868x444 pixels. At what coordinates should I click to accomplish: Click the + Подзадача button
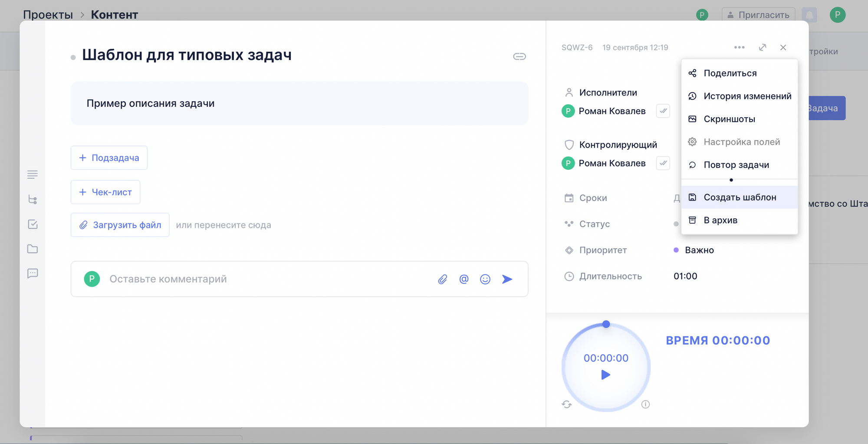[109, 158]
